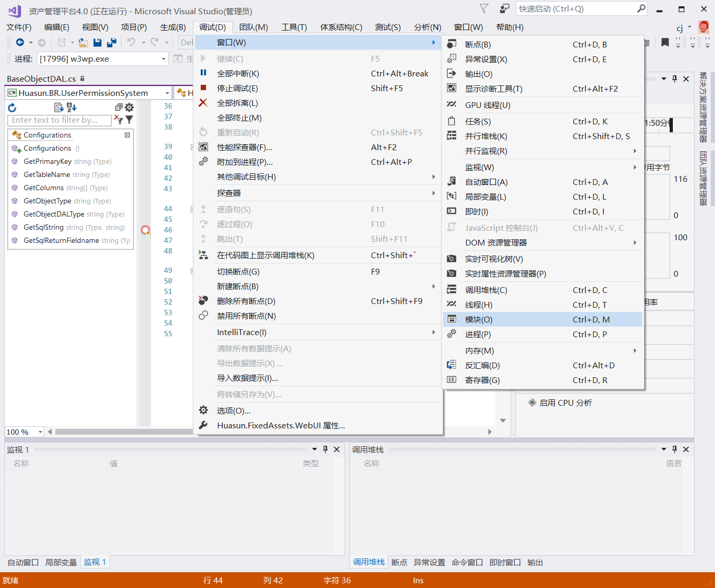This screenshot has height=588, width=715.
Task: Open the process dropdown showing w3wp.exe
Action: (164, 59)
